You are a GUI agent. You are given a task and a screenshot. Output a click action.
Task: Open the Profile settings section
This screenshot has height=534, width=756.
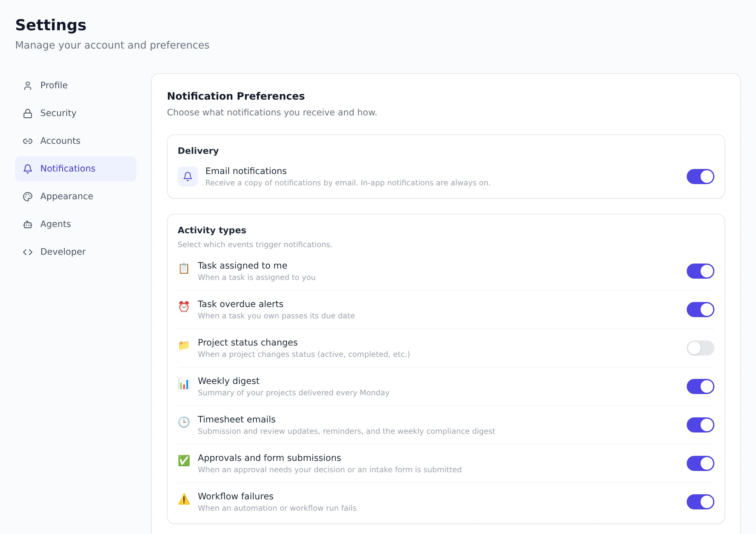click(75, 85)
